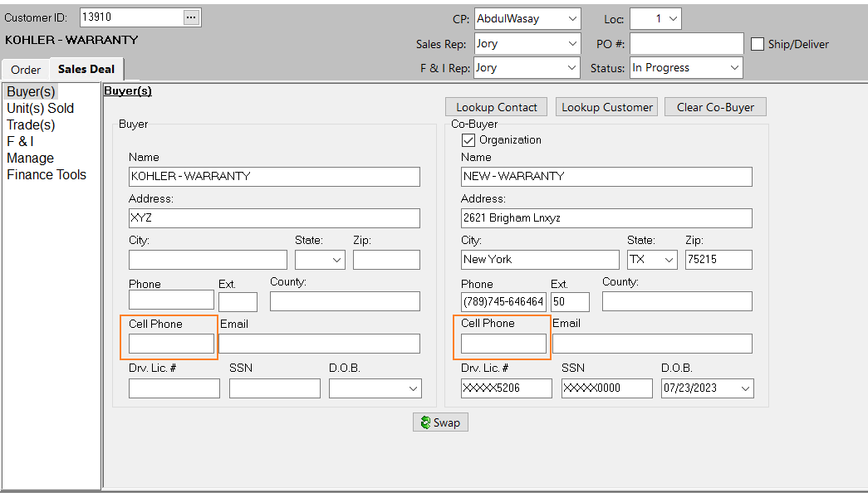The width and height of the screenshot is (868, 493).
Task: Click the Customer ID browse ellipsis button
Action: [192, 16]
